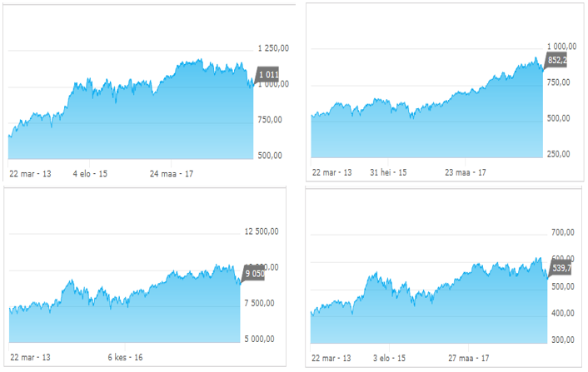Select the 31 hei - 15 date label
The height and width of the screenshot is (372, 588).
pos(388,172)
